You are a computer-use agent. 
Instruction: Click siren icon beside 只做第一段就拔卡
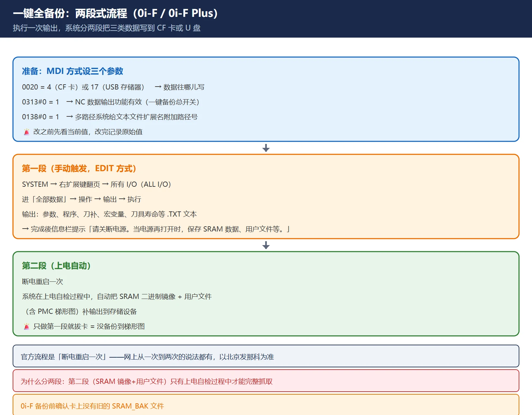pos(27,326)
